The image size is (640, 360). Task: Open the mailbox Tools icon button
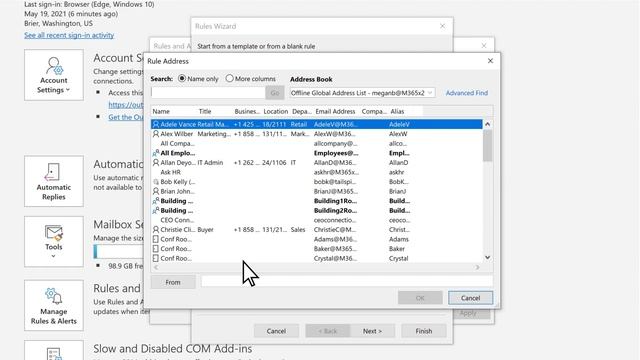pyautogui.click(x=54, y=242)
